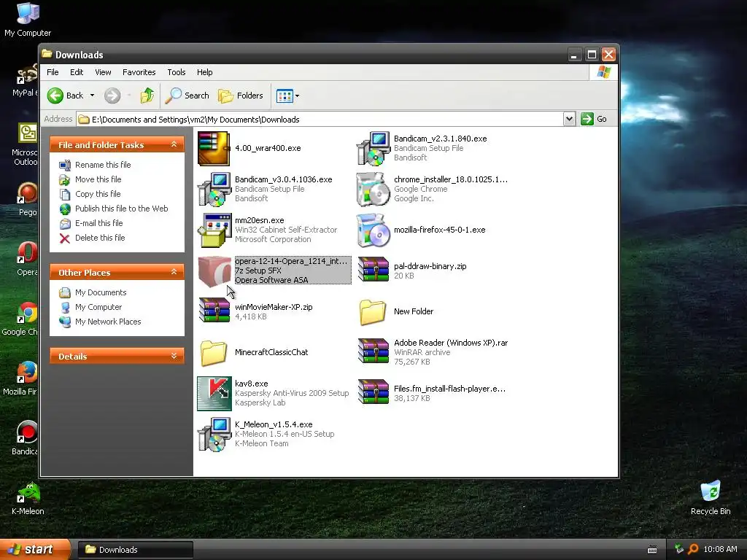Image resolution: width=747 pixels, height=560 pixels.
Task: Select the Mozilla Firefox desktop shortcut
Action: (20, 379)
